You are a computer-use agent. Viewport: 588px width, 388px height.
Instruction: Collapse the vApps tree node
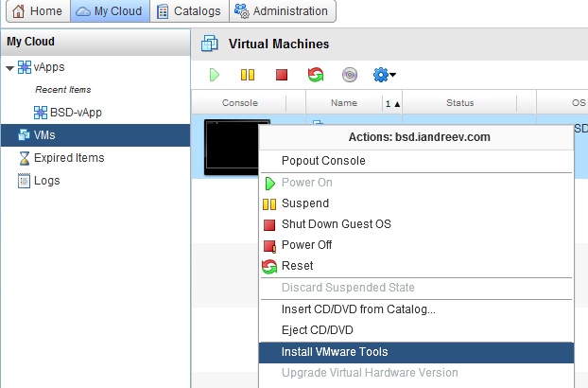click(x=9, y=68)
